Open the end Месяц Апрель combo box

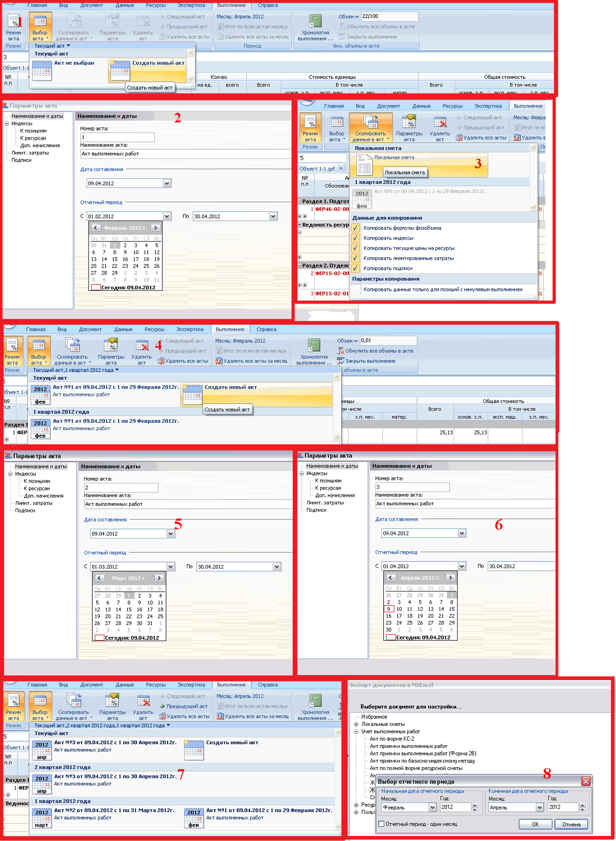click(540, 807)
